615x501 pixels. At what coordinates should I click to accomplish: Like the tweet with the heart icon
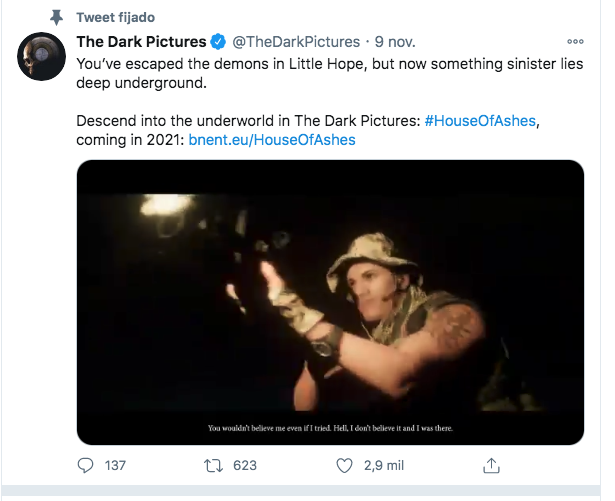[x=344, y=466]
